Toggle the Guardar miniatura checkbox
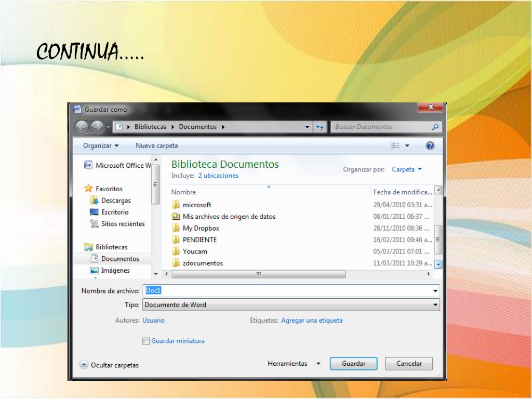532x399 pixels. pos(146,341)
